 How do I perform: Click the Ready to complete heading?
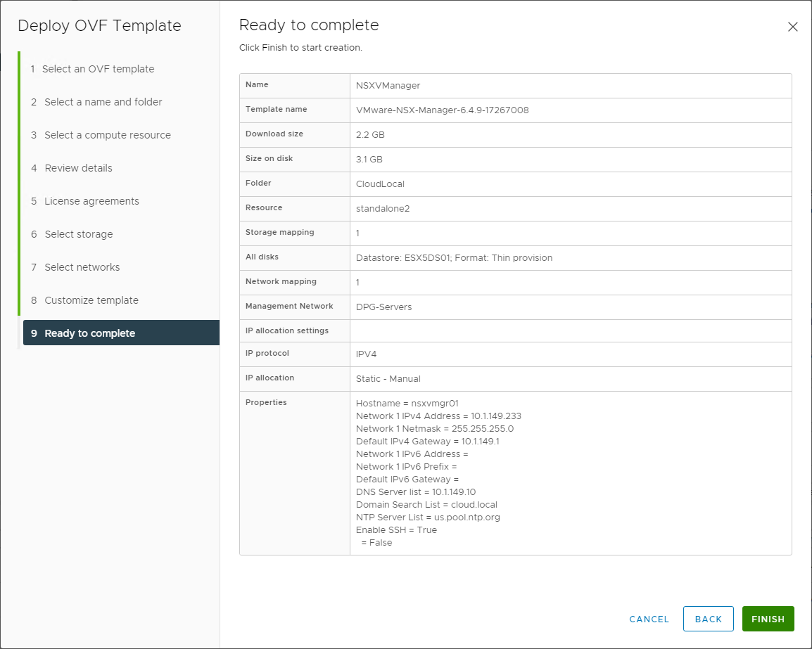309,25
